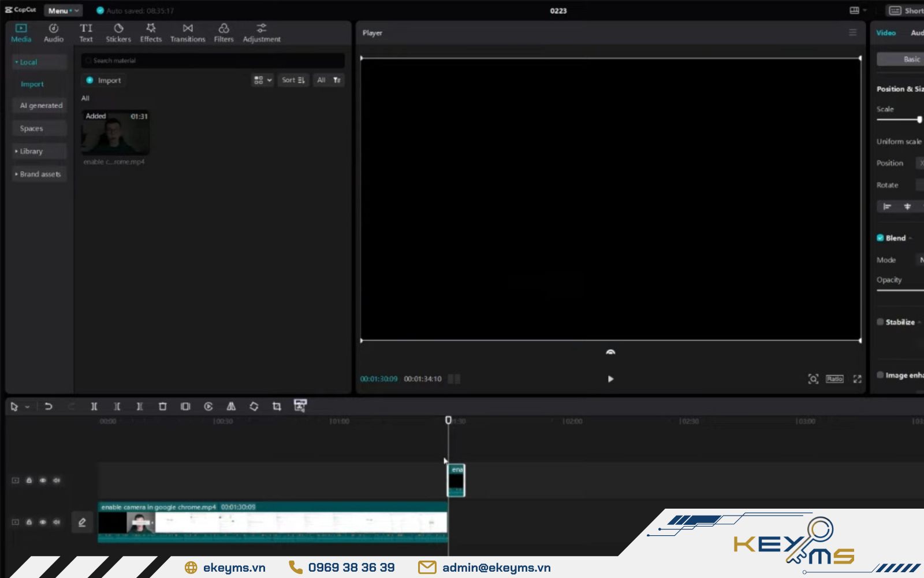
Task: Select the Crop tool above the timeline
Action: (x=277, y=406)
